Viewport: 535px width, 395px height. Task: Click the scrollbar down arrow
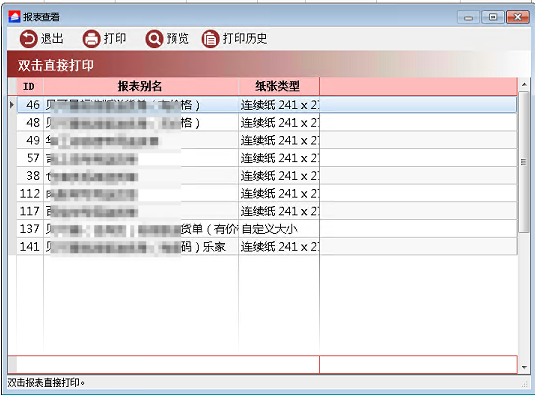point(524,367)
